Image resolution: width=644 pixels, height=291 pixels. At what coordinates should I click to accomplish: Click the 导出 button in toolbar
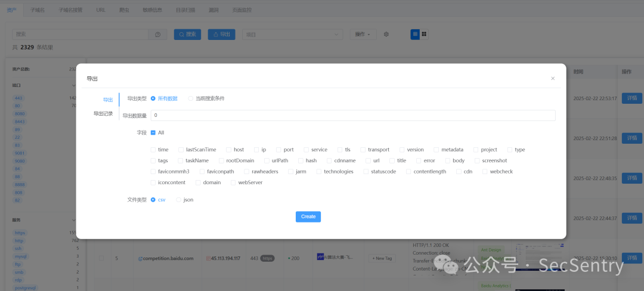click(221, 35)
